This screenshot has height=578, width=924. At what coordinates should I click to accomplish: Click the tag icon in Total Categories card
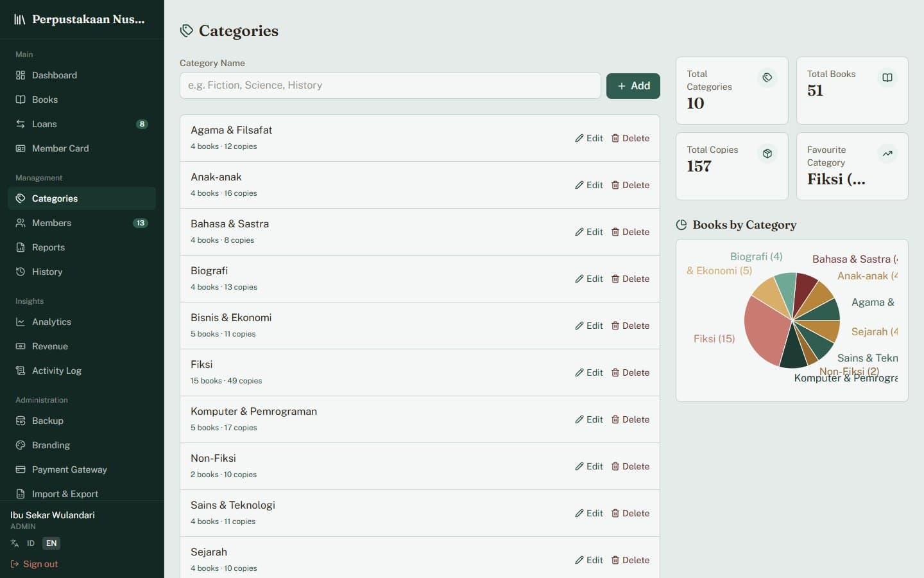click(x=767, y=78)
